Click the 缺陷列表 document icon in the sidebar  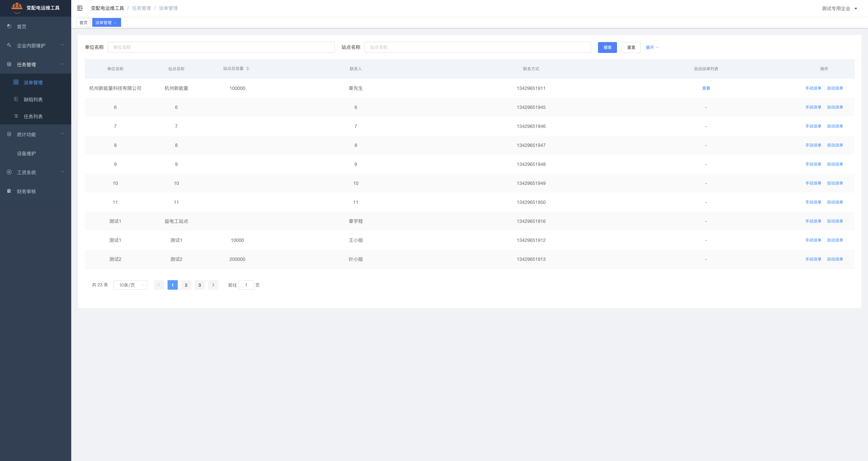[x=16, y=99]
